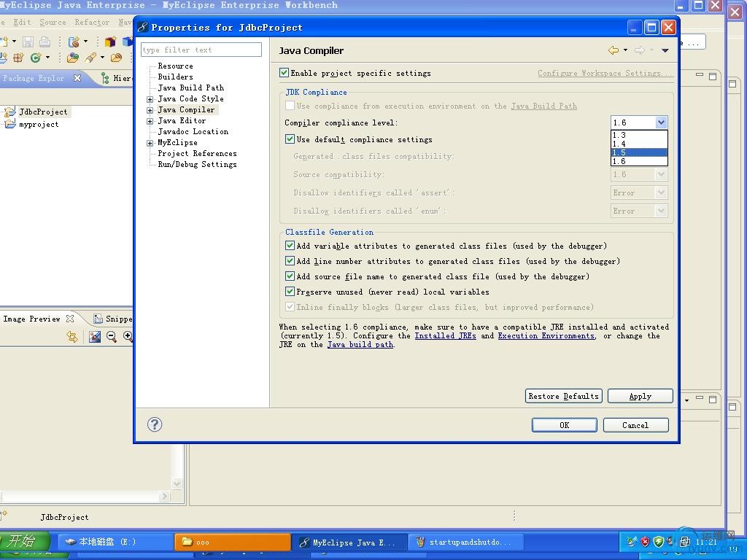Confirm with the OK button
747x560 pixels.
(565, 425)
